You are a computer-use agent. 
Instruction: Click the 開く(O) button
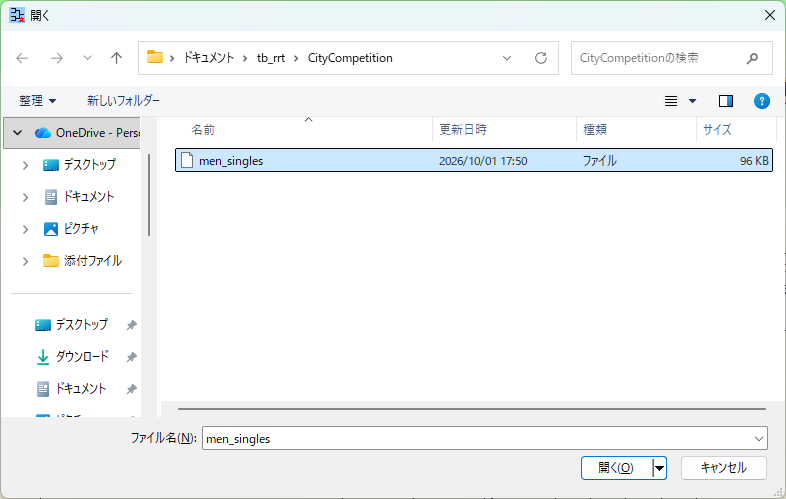(617, 468)
